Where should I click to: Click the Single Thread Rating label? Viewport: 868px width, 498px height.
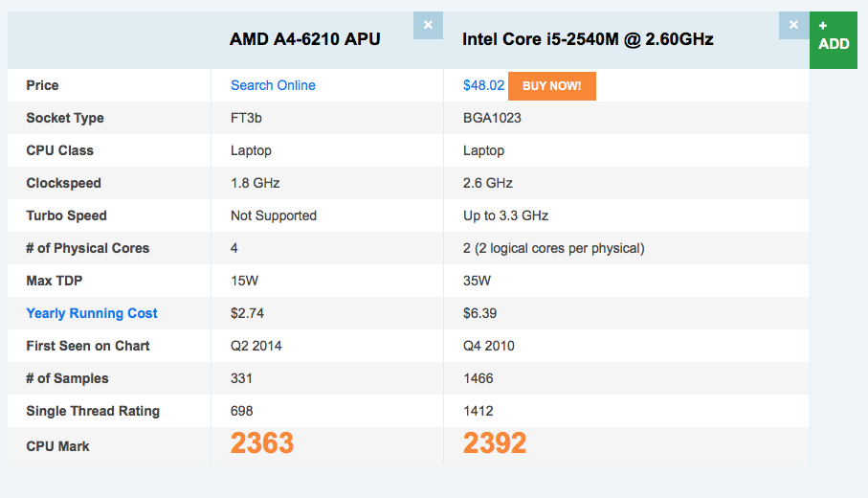pyautogui.click(x=93, y=411)
